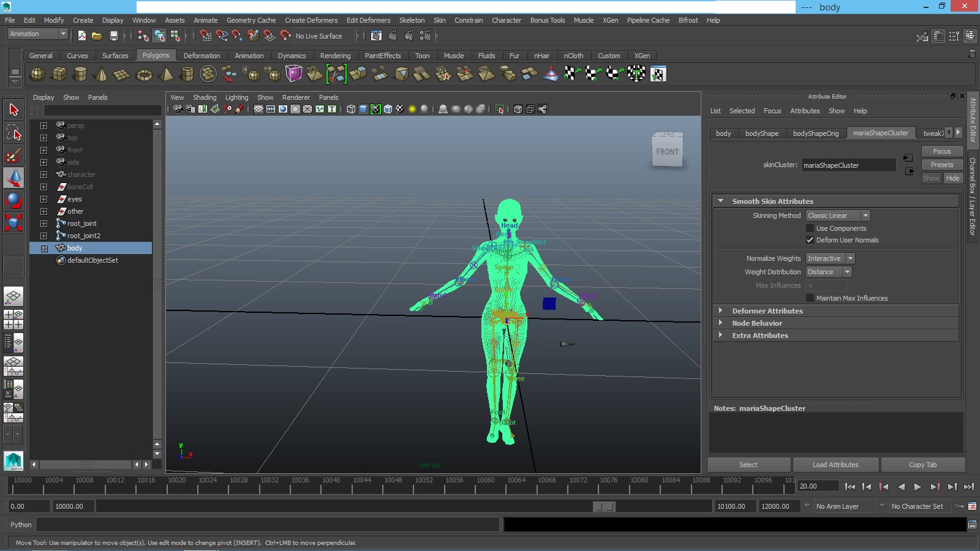Step back one frame
The height and width of the screenshot is (551, 980).
867,487
